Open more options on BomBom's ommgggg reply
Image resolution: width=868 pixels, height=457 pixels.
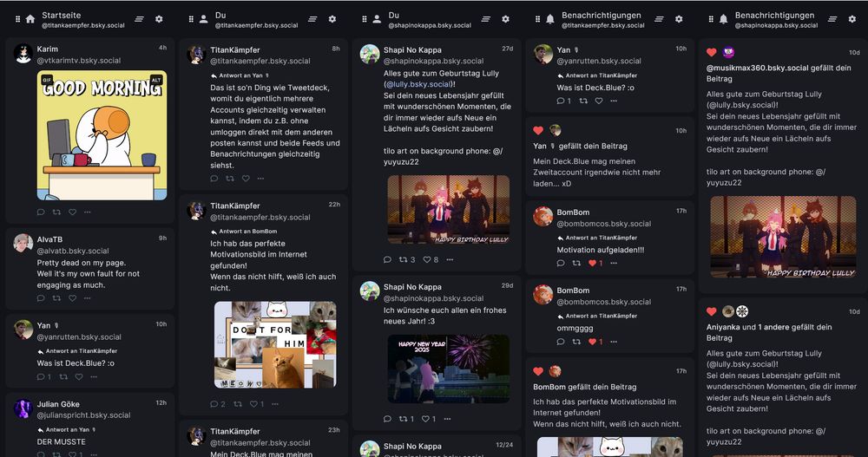click(614, 342)
